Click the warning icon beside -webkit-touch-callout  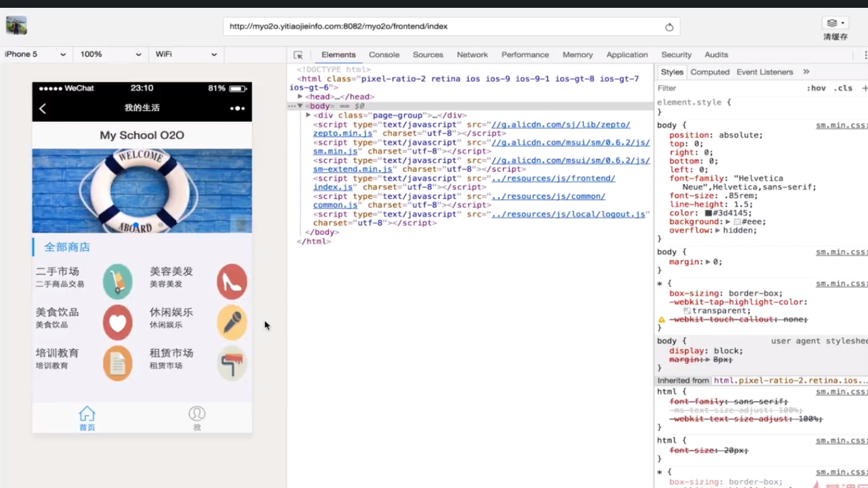point(662,320)
